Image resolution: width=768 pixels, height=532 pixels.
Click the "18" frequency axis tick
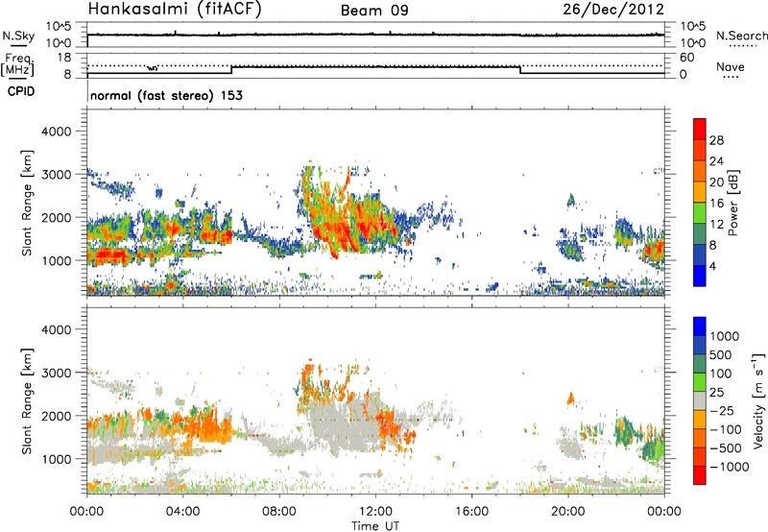pos(63,58)
